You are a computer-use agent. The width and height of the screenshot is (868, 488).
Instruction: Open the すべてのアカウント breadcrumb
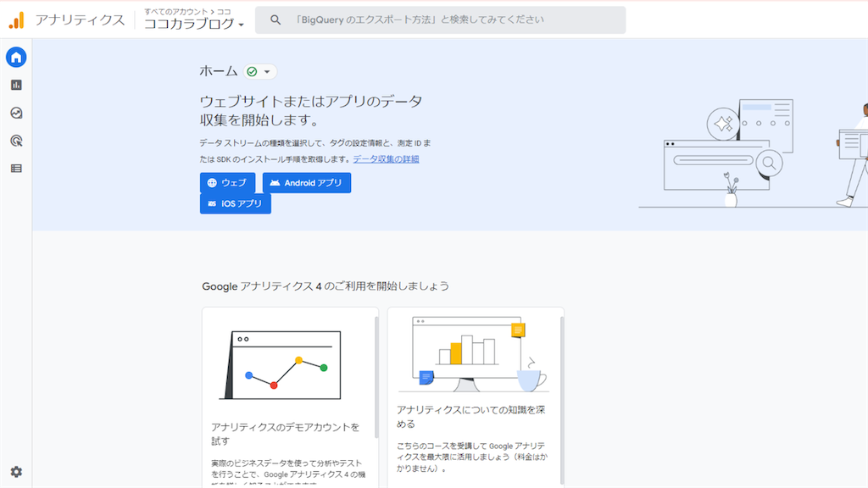[x=175, y=11]
